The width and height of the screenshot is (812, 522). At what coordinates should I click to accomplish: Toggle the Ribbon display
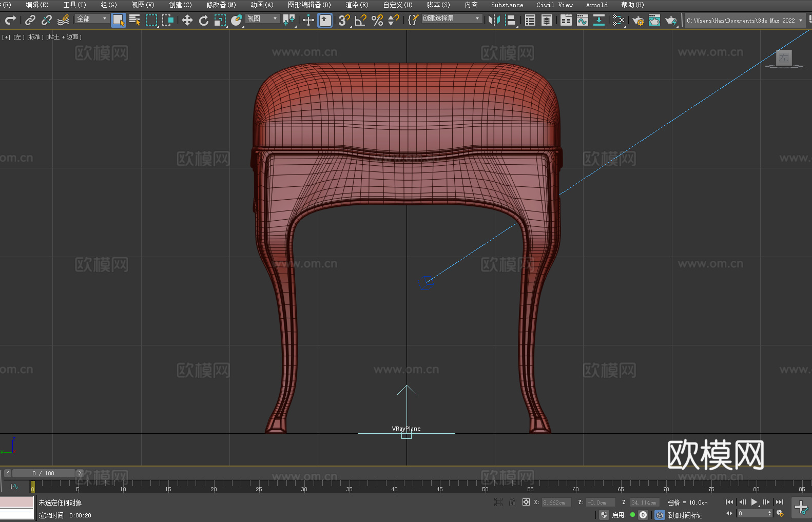coord(566,20)
